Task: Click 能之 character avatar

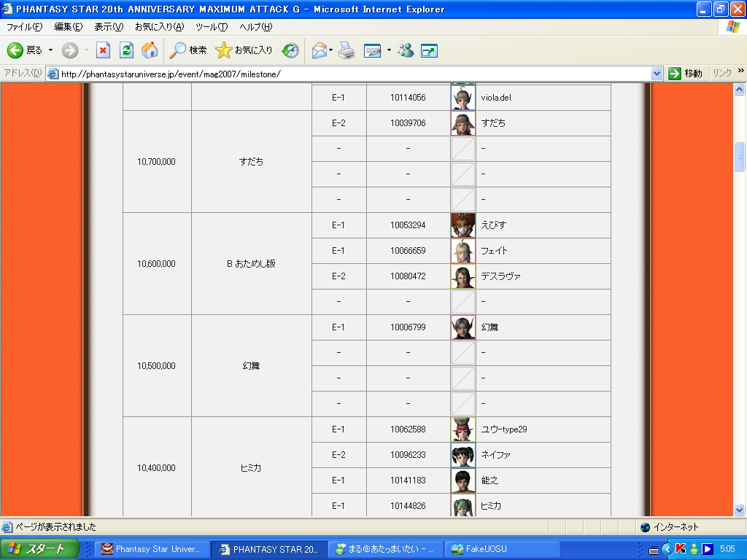Action: [463, 481]
